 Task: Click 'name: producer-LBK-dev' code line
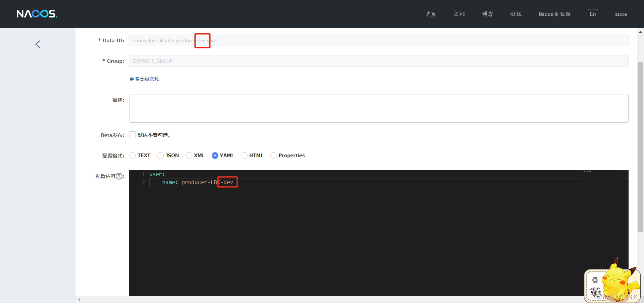click(x=198, y=182)
